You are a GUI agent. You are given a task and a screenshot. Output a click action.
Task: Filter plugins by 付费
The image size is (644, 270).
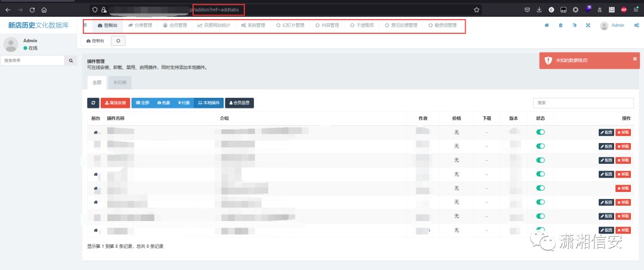coord(184,103)
